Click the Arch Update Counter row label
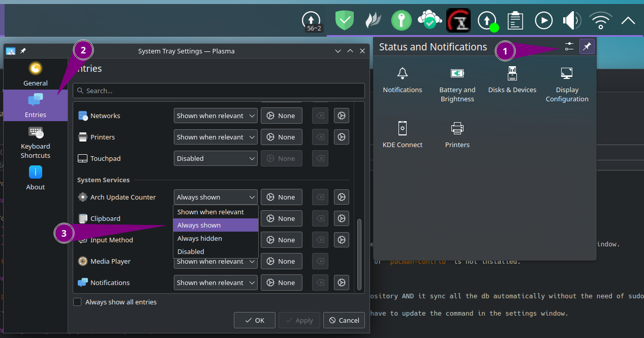Image resolution: width=644 pixels, height=338 pixels. coord(123,197)
